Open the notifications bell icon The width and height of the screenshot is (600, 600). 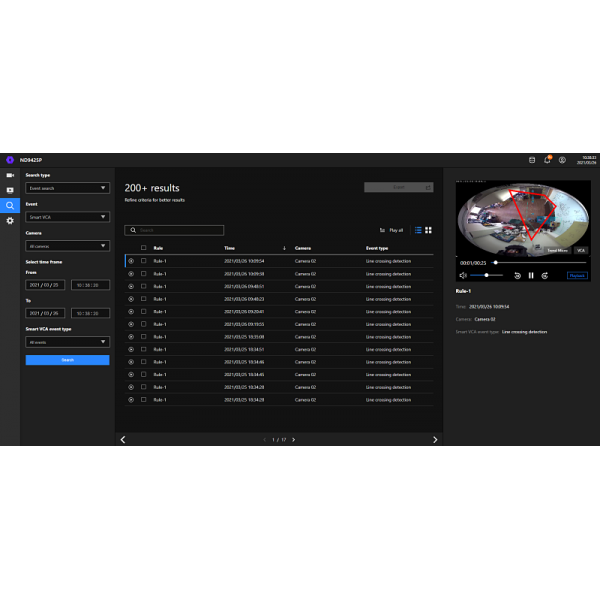point(547,160)
